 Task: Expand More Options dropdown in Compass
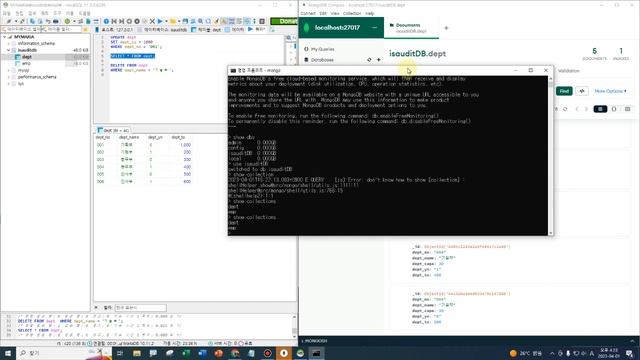coord(610,91)
